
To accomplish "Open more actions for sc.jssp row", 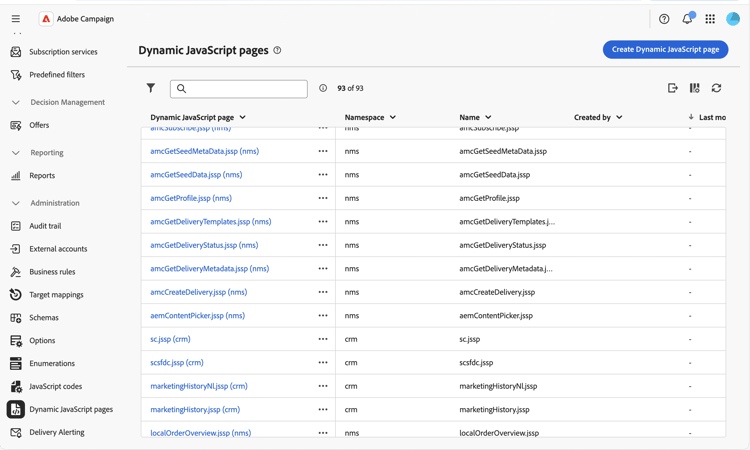I will click(x=323, y=339).
